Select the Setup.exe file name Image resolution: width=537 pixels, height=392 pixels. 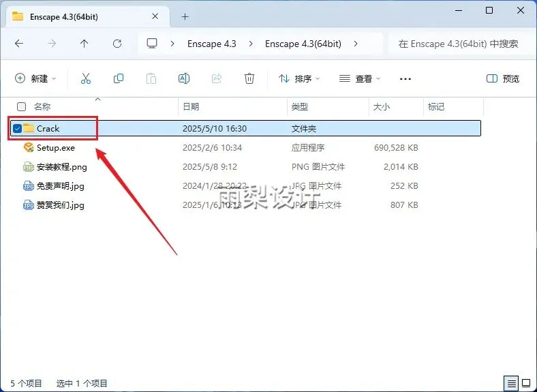coord(56,148)
